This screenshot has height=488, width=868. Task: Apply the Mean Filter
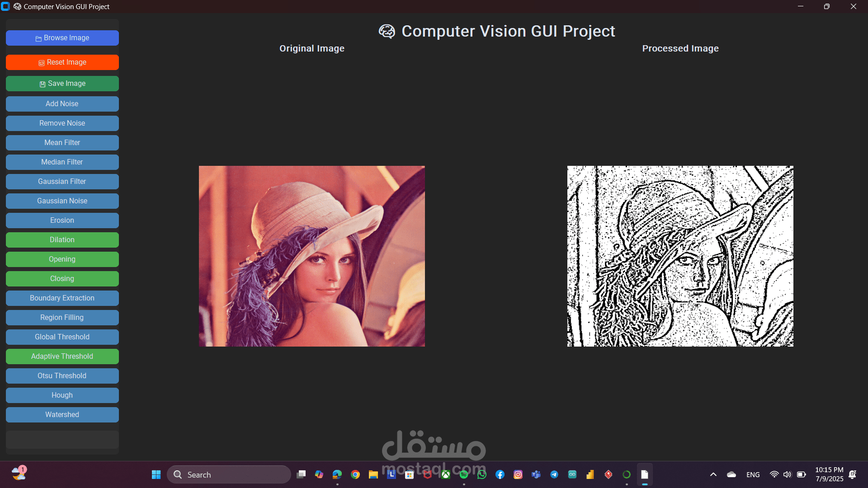click(62, 143)
